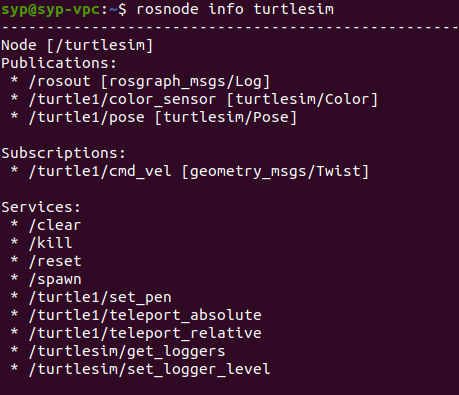Screen dimensions: 459x395
Task: Click the /reset service entry
Action: [55, 261]
